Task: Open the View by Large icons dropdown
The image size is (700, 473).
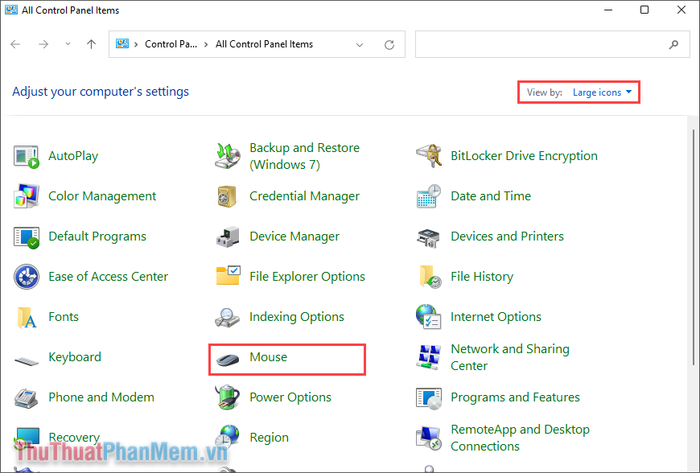Action: (x=602, y=92)
